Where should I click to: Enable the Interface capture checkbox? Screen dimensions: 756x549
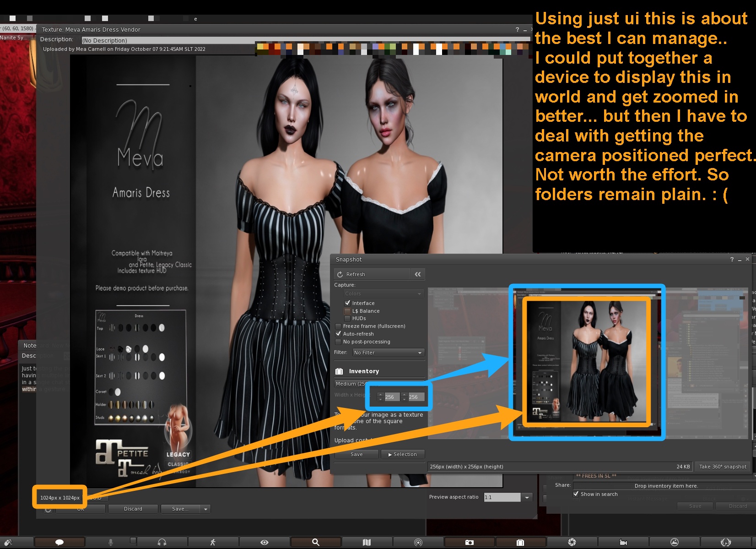coord(347,303)
